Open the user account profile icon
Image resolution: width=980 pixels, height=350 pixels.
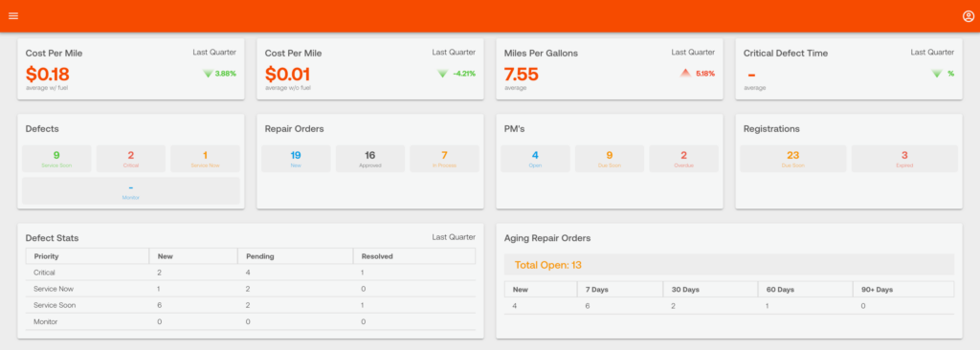coord(969,16)
